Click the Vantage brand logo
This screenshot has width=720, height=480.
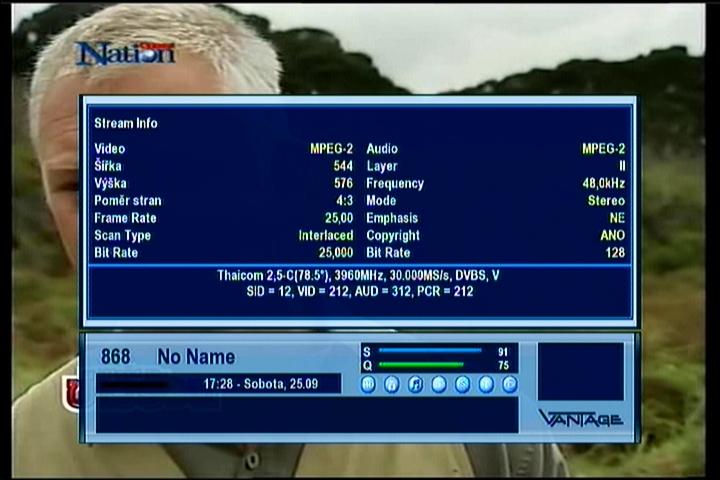tap(580, 418)
